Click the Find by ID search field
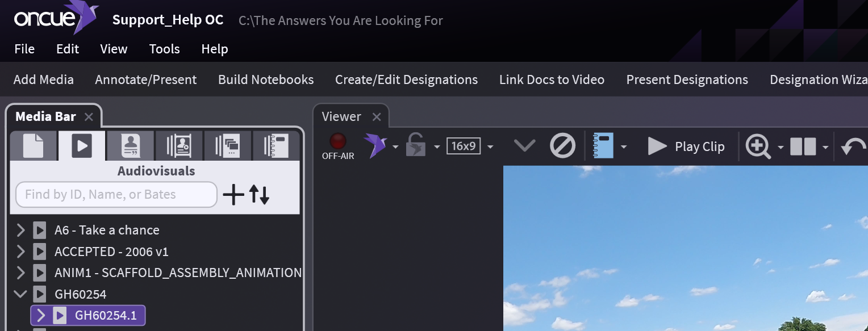Screen dimensions: 868x331 point(116,195)
